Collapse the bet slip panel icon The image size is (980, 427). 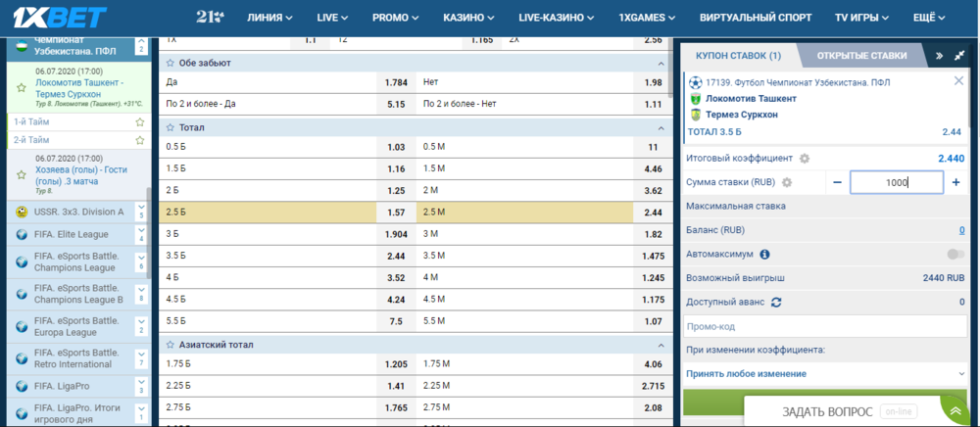960,56
